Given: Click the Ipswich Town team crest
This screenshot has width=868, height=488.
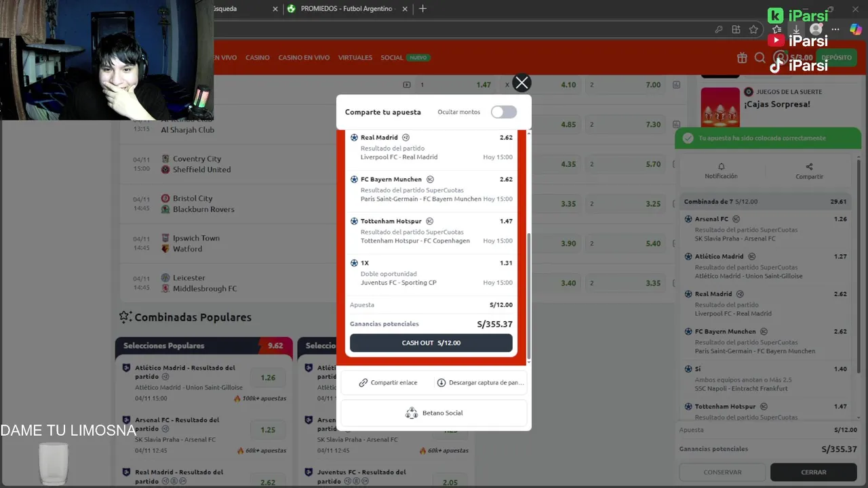Looking at the screenshot, I should [165, 238].
